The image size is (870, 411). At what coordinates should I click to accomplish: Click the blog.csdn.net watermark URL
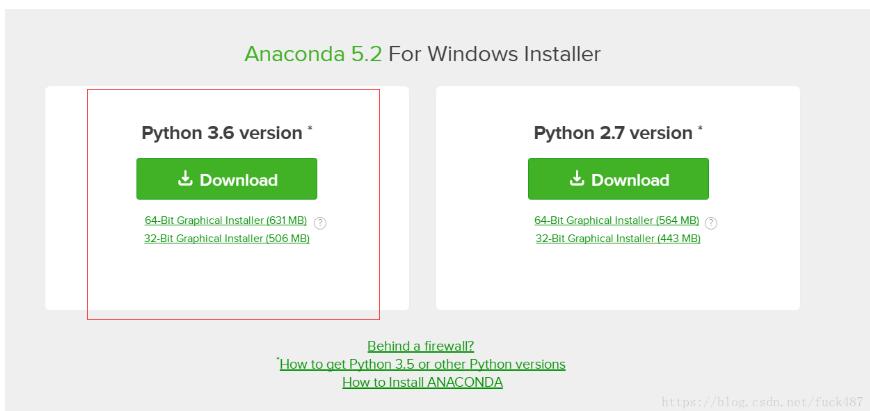pyautogui.click(x=762, y=401)
